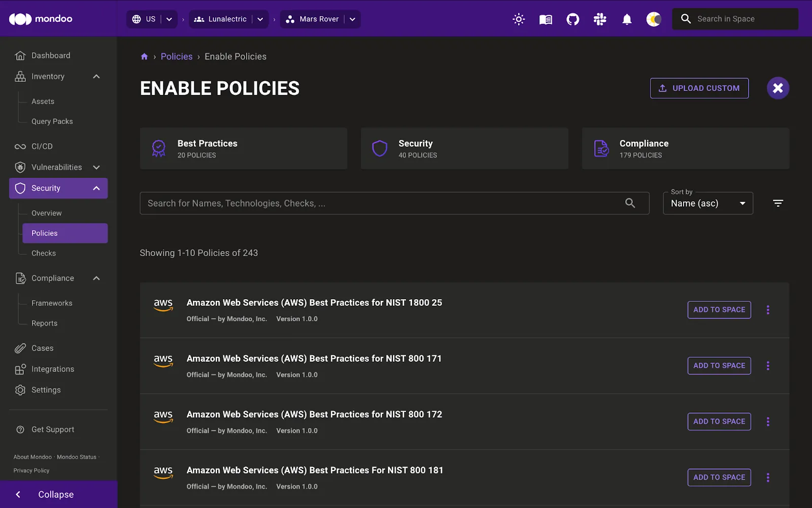Collapse the Compliance section chevron
812x508 pixels.
[96, 278]
